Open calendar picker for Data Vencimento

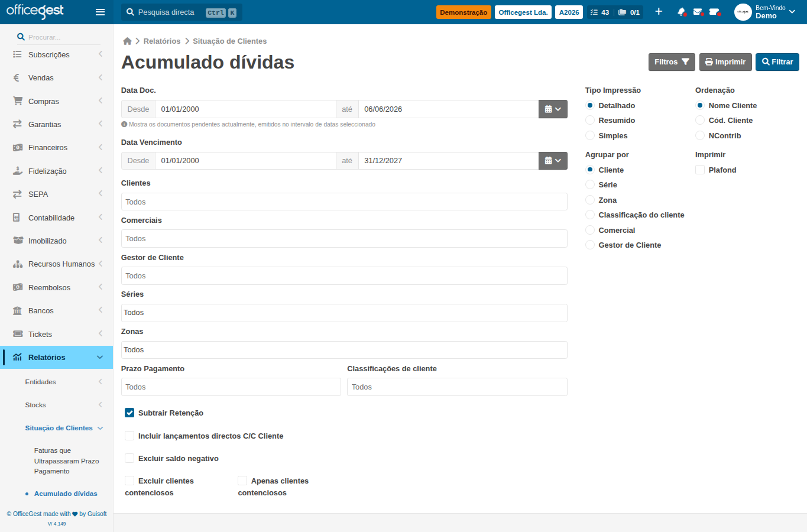point(553,161)
